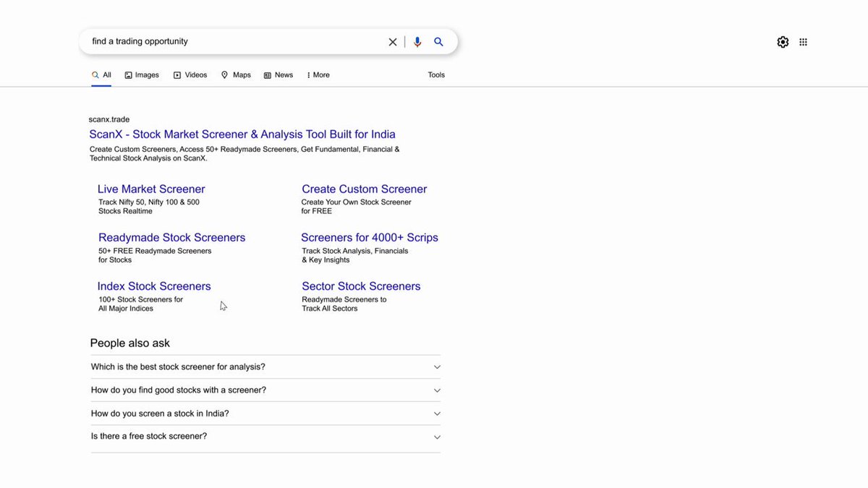Screen dimensions: 868x488
Task: Click the 'People also ask' heading
Action: pos(130,343)
